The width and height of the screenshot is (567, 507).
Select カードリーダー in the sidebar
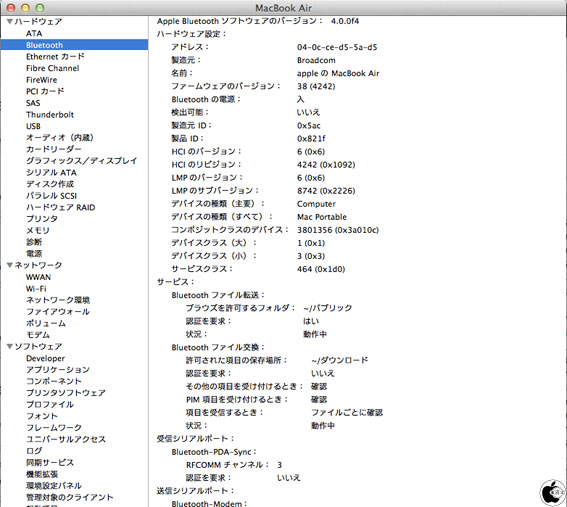[54, 149]
